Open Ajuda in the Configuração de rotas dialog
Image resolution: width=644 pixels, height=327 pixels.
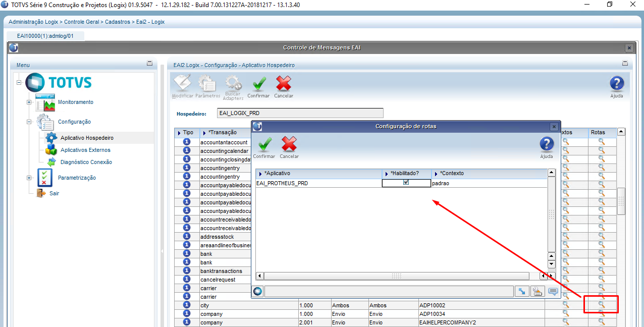point(547,147)
